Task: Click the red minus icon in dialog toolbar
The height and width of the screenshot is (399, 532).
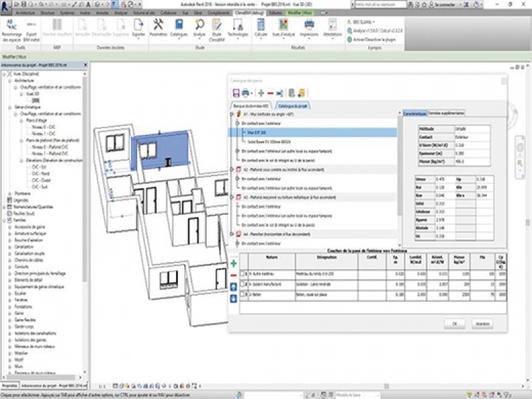Action: (x=270, y=93)
